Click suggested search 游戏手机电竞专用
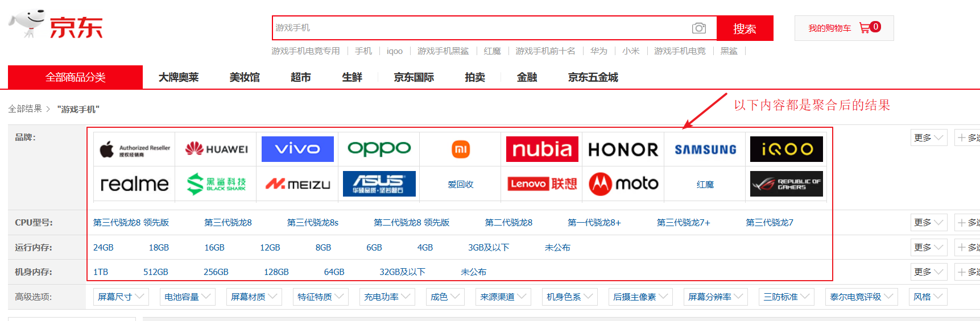Viewport: 980px width, 321px height. 305,51
